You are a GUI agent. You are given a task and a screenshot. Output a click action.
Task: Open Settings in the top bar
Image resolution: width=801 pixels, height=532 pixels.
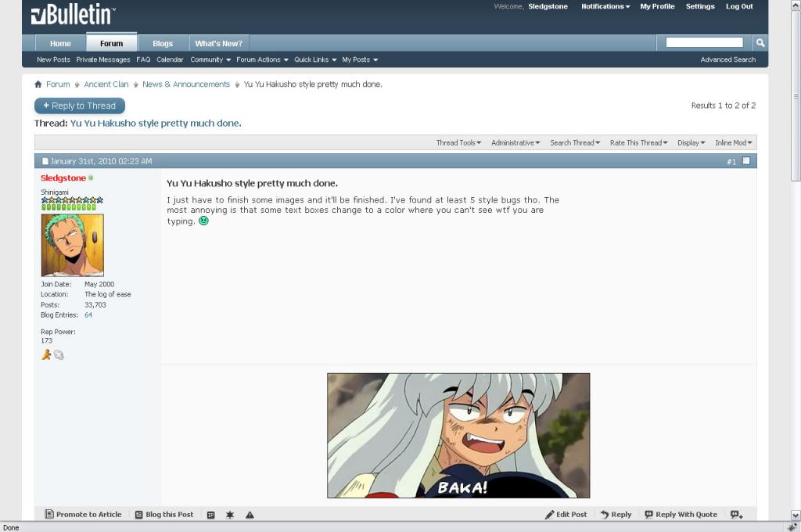[700, 6]
